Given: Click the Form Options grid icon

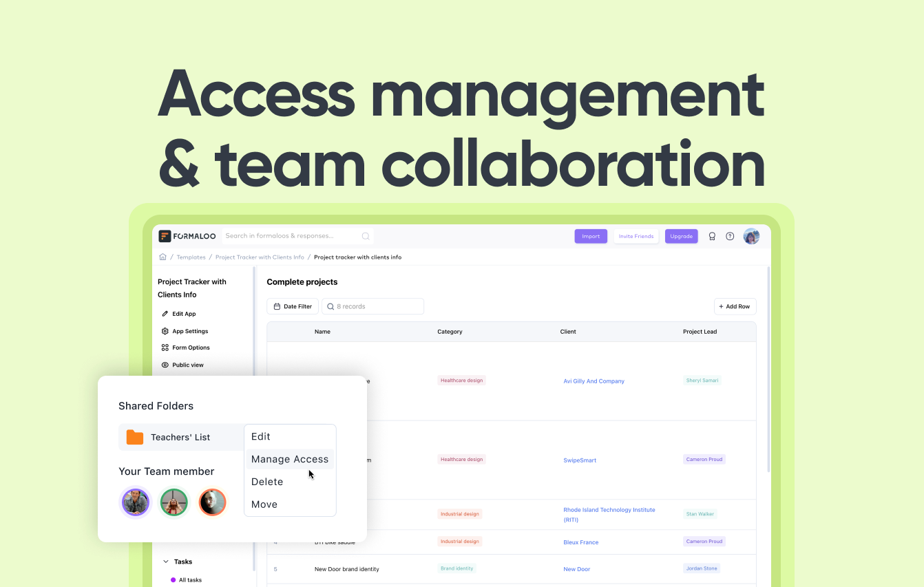Looking at the screenshot, I should point(165,348).
